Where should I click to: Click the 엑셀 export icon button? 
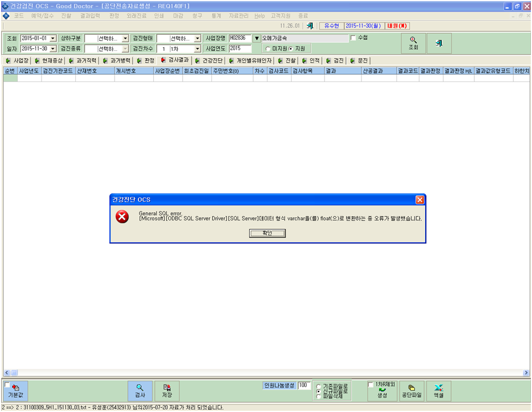tap(438, 391)
